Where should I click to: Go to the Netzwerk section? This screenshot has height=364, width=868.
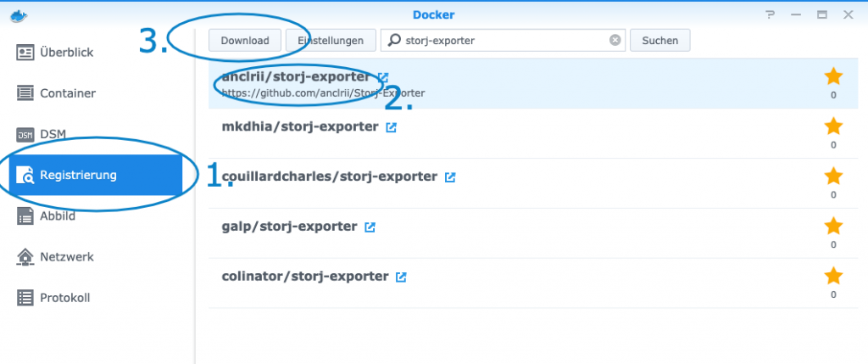pos(95,257)
